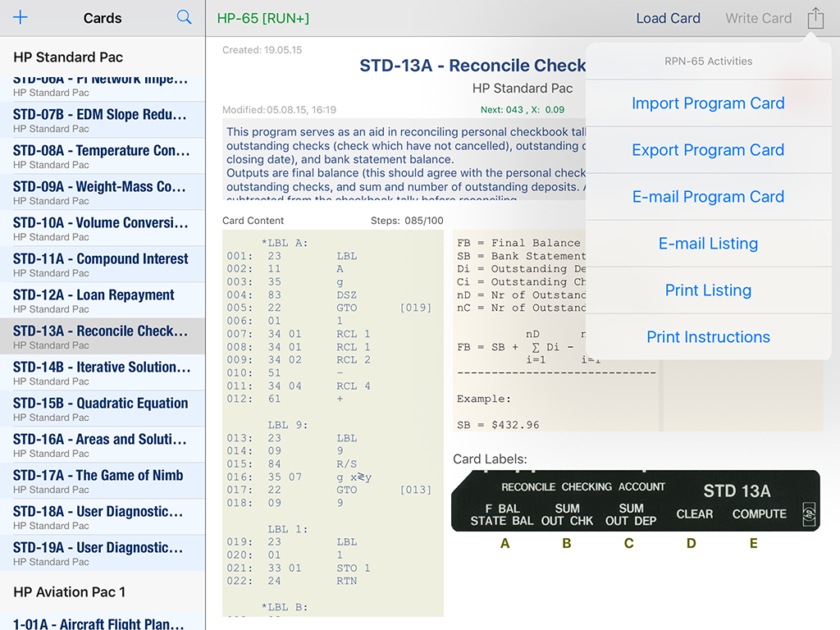840x630 pixels.
Task: Select STD-16A - Areas and Solutions card
Action: [x=103, y=445]
